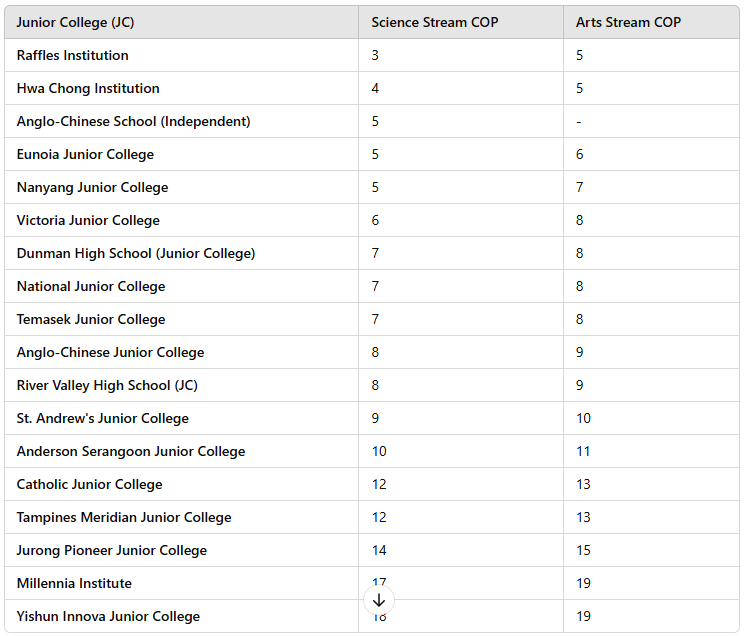The image size is (746, 636).
Task: Click the Raffles Institution row name
Action: (72, 55)
